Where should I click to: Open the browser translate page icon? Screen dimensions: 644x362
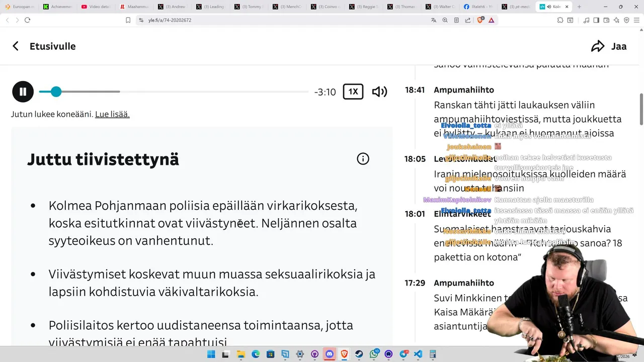point(434,20)
